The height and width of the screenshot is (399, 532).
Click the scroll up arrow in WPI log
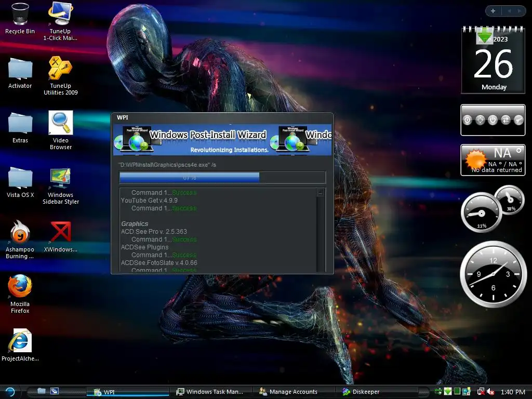coord(320,192)
